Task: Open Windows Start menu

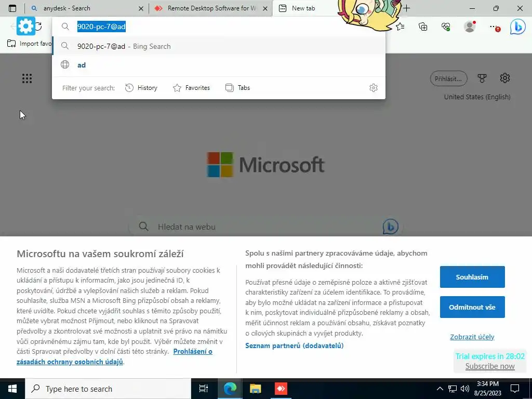Action: [12, 389]
